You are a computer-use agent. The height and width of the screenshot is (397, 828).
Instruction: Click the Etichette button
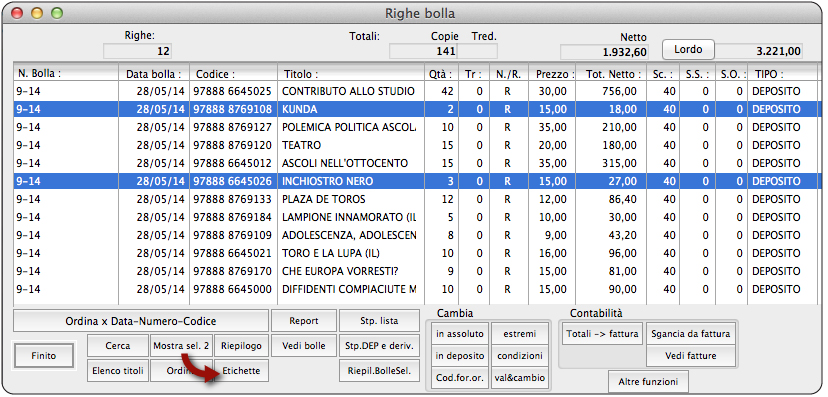point(241,371)
